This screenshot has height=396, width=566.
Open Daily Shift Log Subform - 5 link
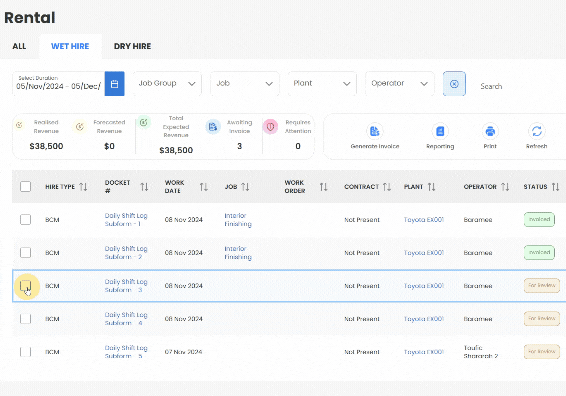[126, 352]
